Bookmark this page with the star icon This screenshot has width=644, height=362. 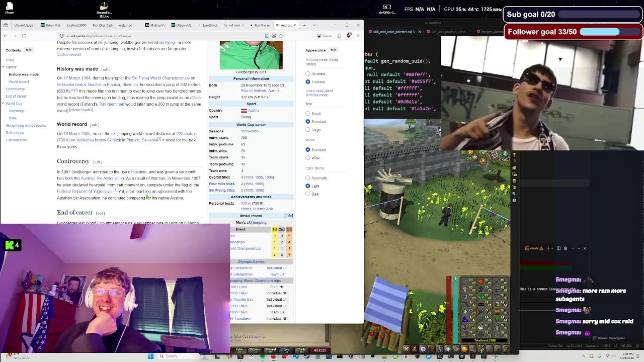[x=281, y=36]
